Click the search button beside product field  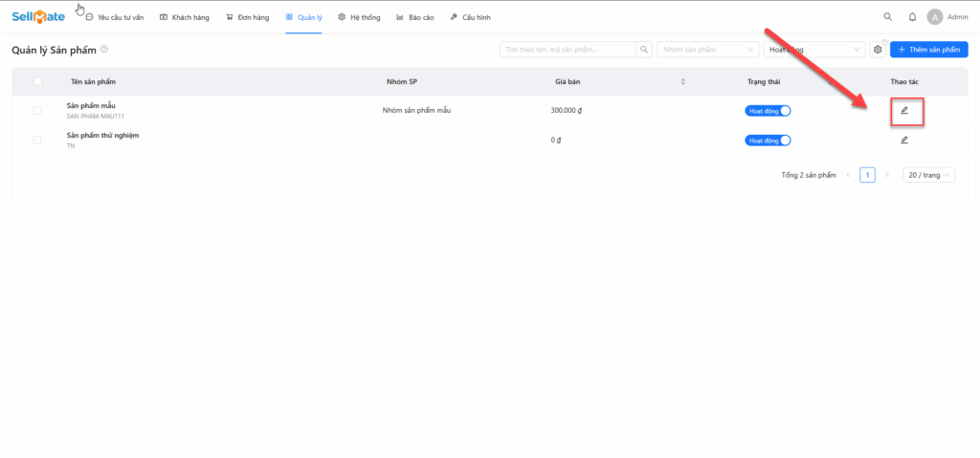644,50
